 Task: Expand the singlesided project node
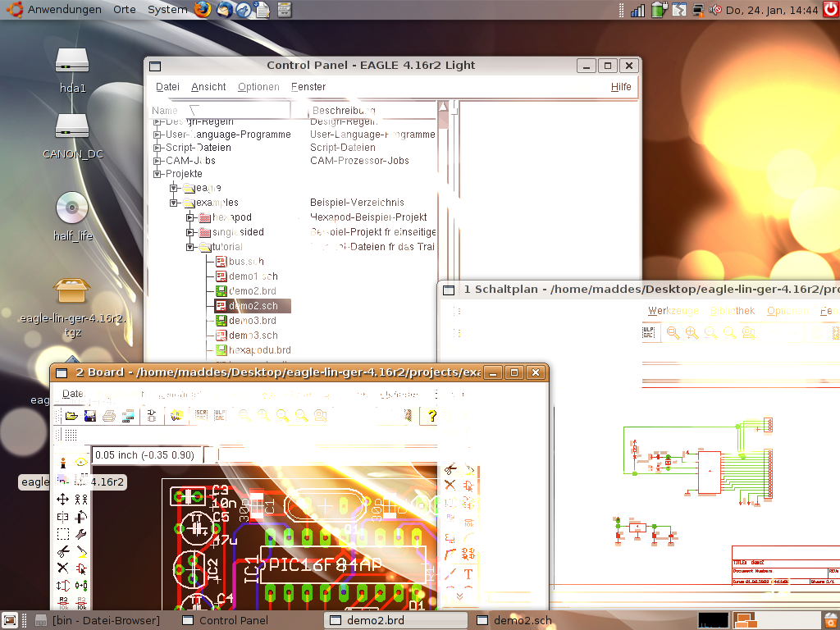[189, 232]
